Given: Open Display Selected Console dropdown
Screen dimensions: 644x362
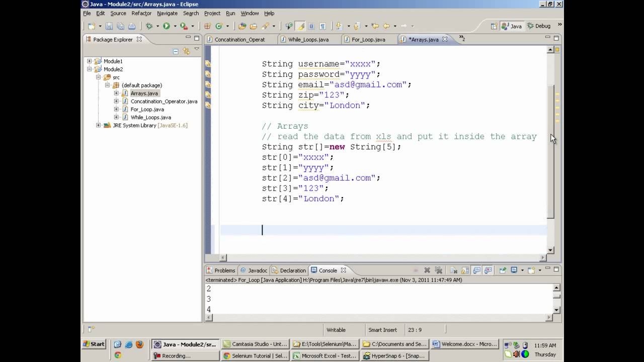Looking at the screenshot, I should (522, 270).
